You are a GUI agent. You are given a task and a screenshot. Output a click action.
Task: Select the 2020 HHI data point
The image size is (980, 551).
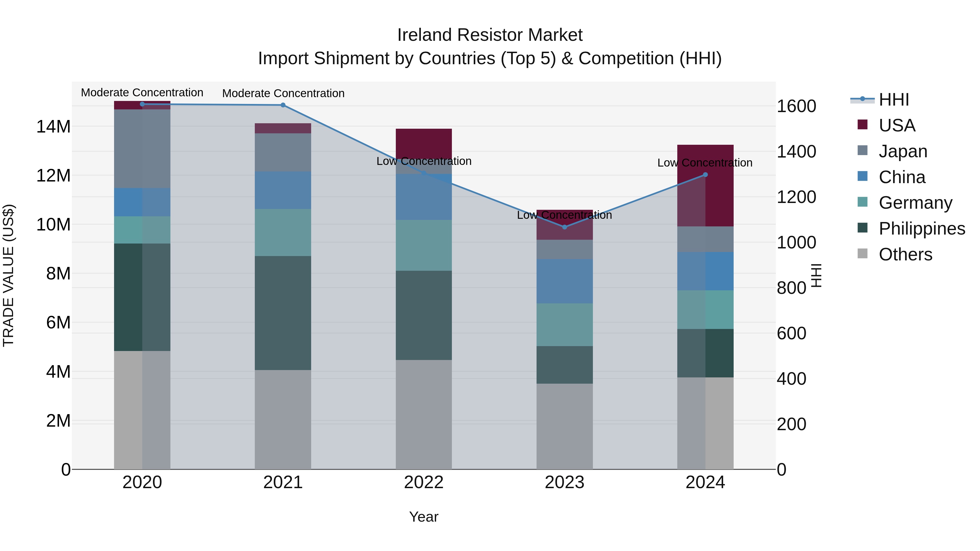142,104
